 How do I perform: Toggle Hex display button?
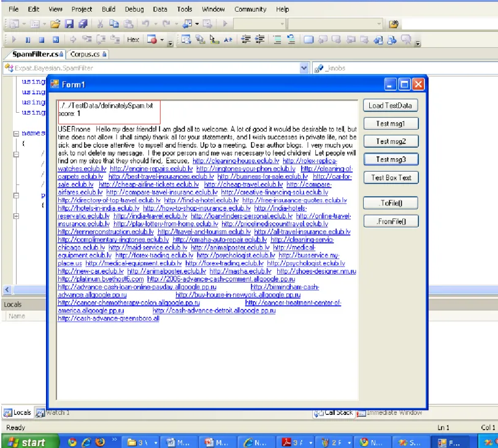[132, 40]
